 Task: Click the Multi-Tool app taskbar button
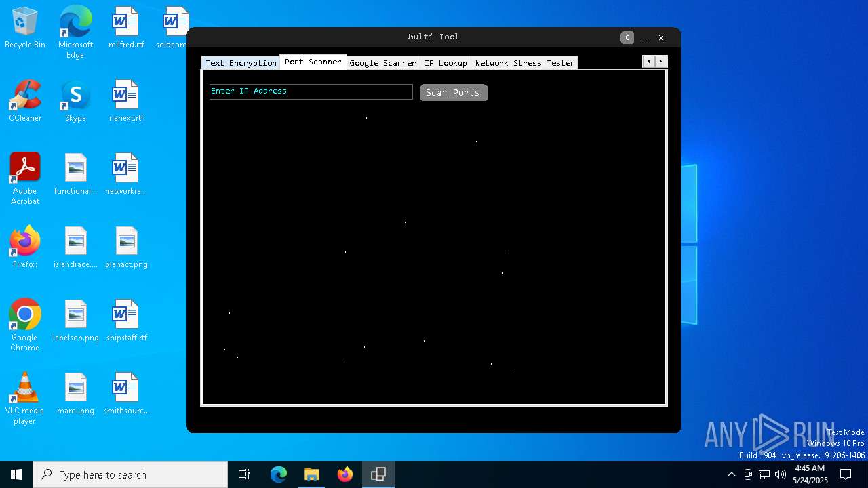pyautogui.click(x=378, y=474)
